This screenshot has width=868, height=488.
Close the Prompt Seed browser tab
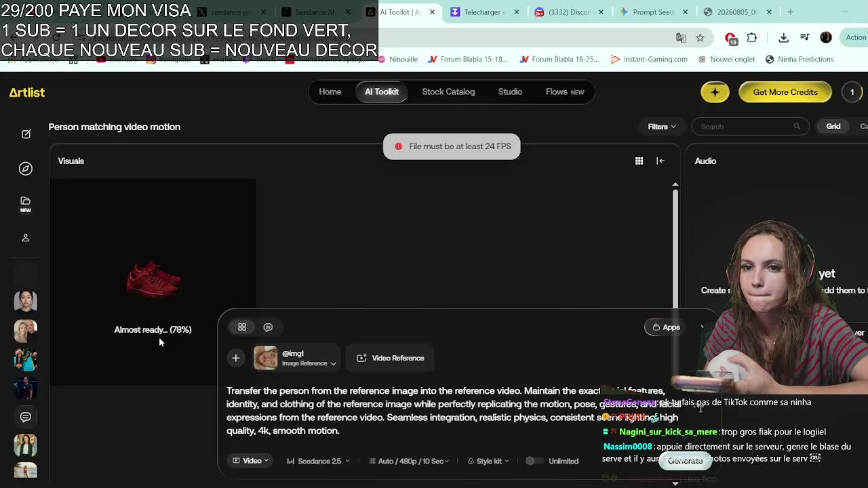coord(685,12)
